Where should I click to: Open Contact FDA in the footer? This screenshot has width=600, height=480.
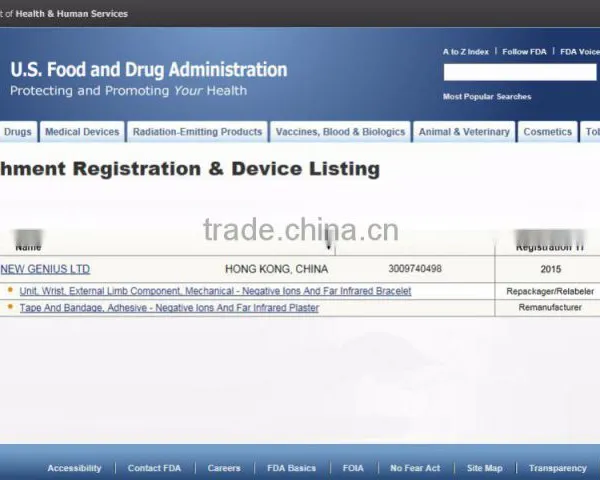pos(154,468)
